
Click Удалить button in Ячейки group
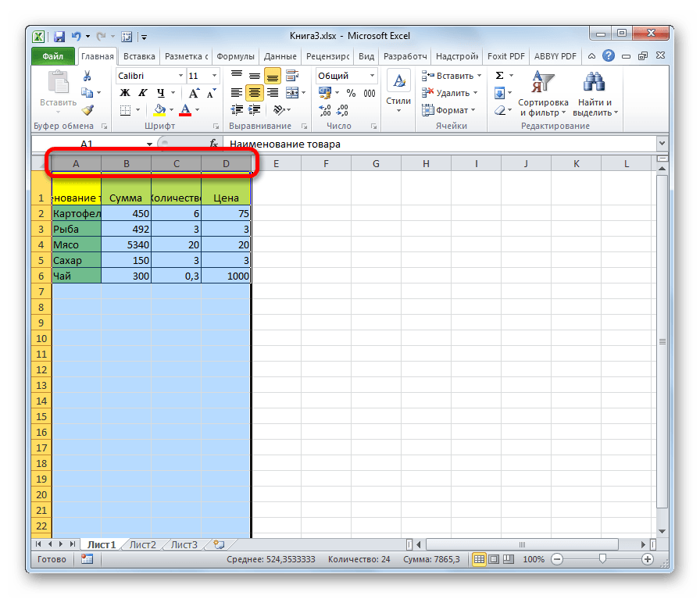[x=449, y=93]
